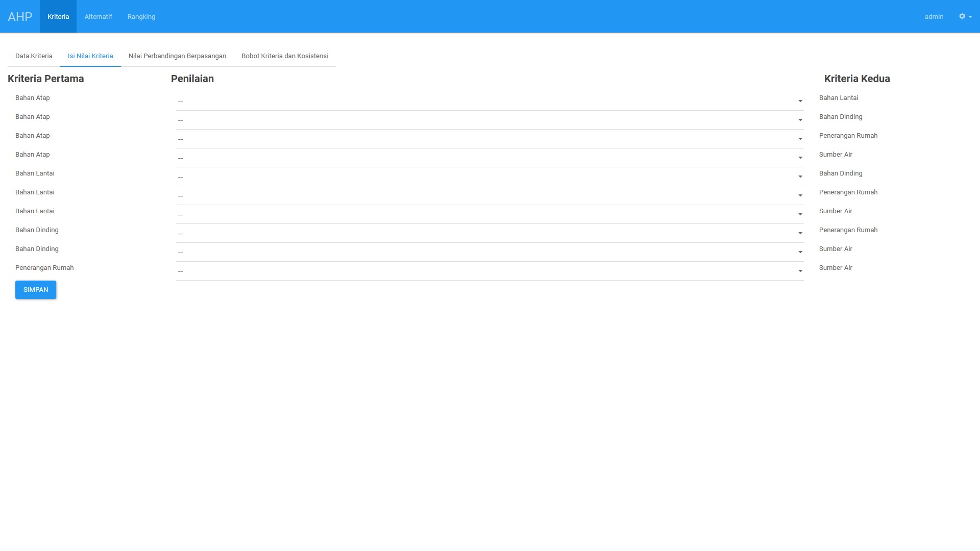Viewport: 980px width, 551px height.
Task: Expand dropdown for Bahan Lantai vs Bahan Dinding
Action: point(489,177)
